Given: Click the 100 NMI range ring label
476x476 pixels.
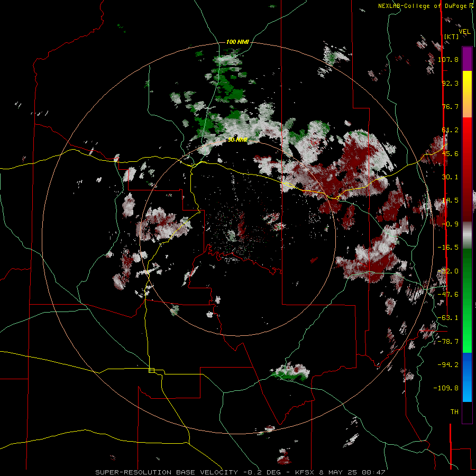Looking at the screenshot, I should click(237, 42).
